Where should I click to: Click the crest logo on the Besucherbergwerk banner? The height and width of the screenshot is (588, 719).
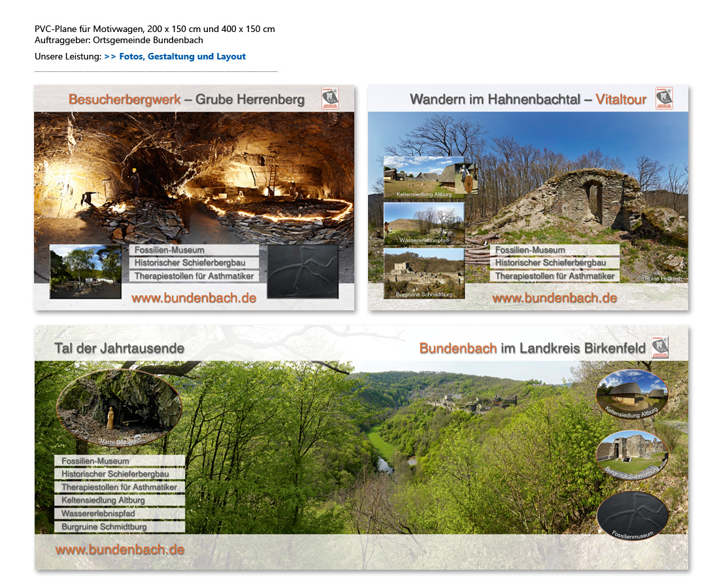click(330, 98)
